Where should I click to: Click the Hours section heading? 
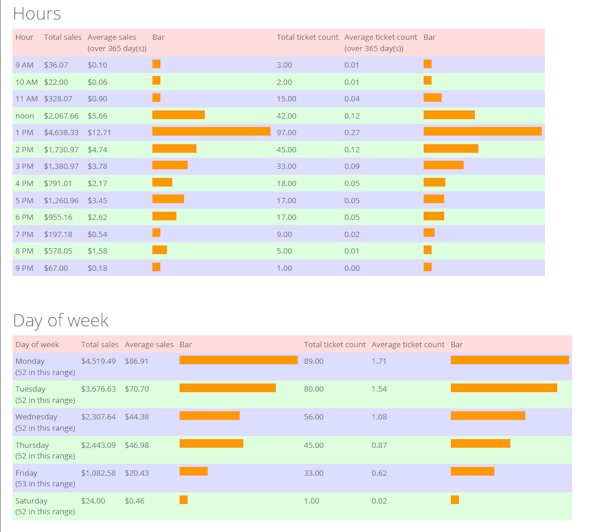(37, 14)
